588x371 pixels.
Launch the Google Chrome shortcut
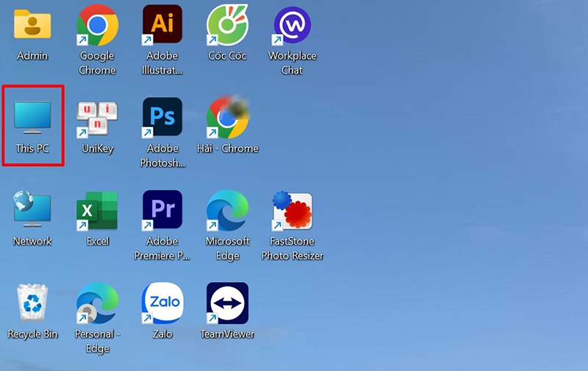pos(97,25)
